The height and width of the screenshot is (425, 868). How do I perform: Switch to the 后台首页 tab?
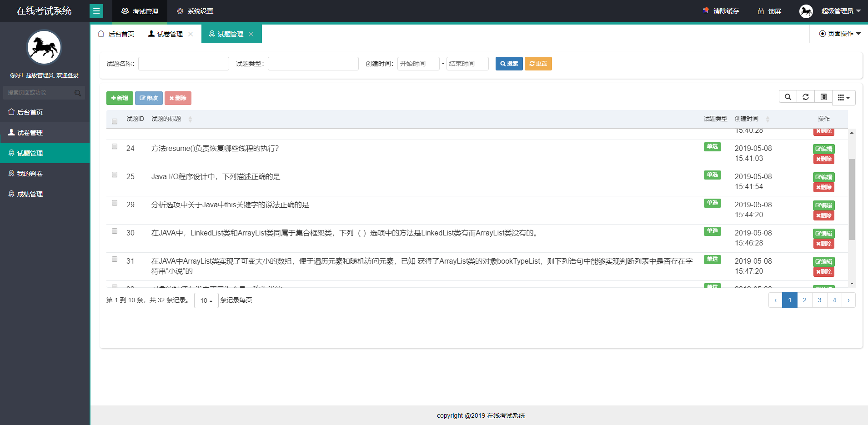pos(116,34)
